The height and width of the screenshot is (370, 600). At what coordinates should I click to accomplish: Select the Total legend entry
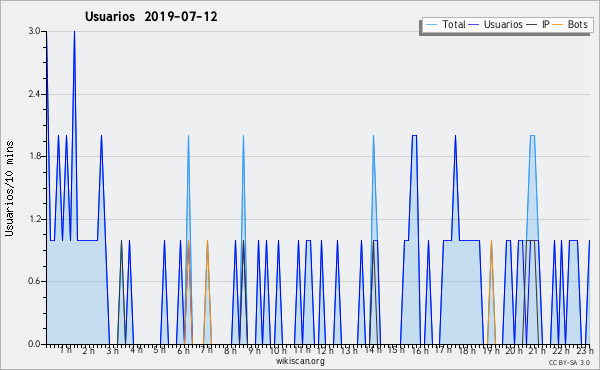click(446, 24)
